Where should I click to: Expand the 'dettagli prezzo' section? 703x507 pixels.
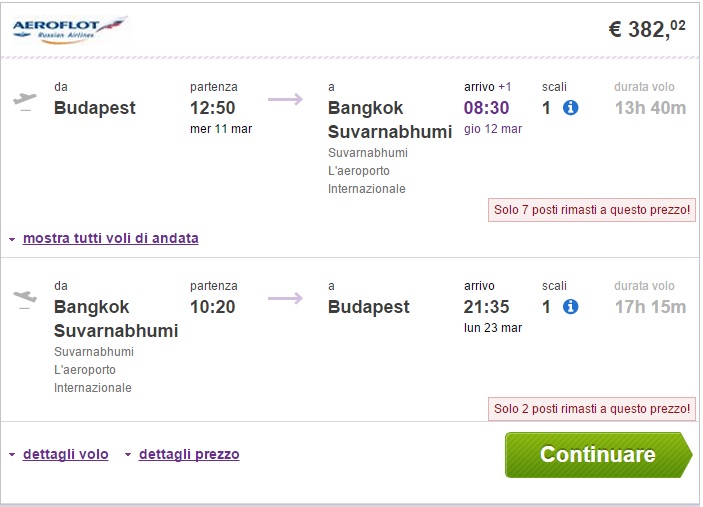tap(189, 454)
